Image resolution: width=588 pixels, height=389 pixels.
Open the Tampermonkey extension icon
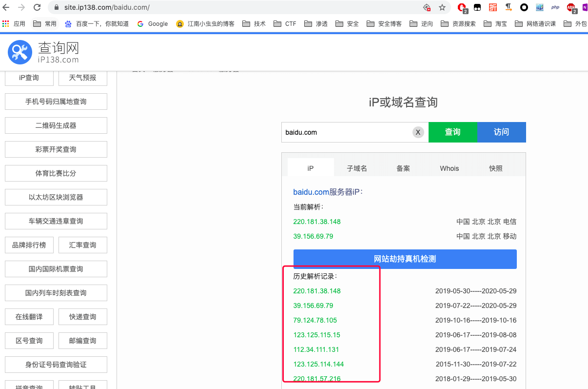(477, 7)
